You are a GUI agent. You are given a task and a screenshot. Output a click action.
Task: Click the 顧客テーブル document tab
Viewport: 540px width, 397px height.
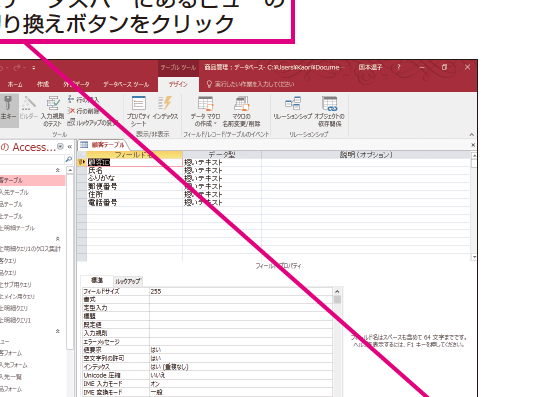[x=103, y=145]
